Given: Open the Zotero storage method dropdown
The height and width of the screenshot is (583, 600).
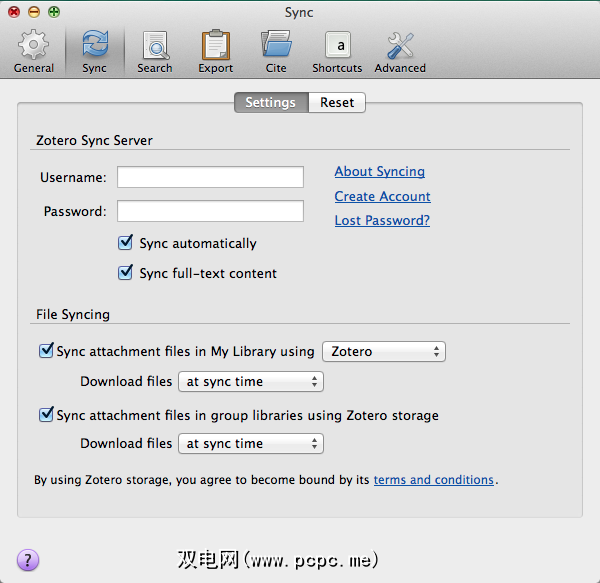Looking at the screenshot, I should point(384,352).
